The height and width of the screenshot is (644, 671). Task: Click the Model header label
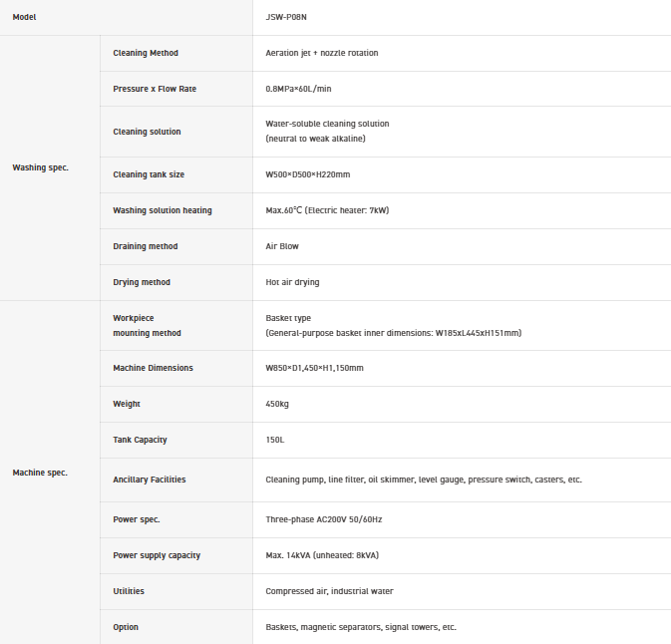tap(25, 17)
